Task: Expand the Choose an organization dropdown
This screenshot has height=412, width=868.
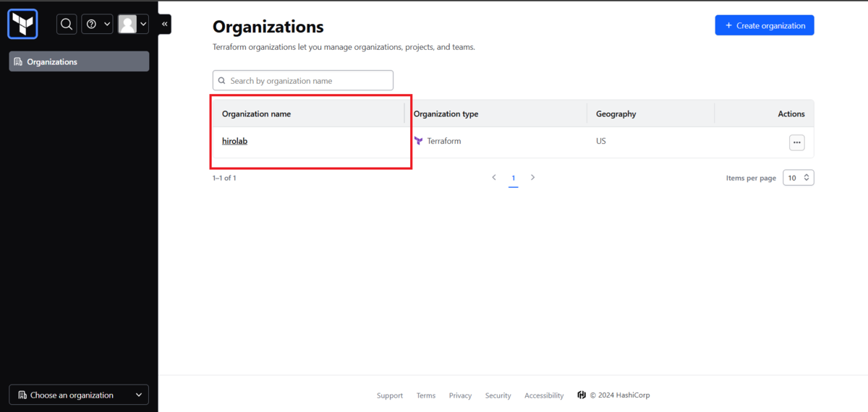Action: point(79,395)
